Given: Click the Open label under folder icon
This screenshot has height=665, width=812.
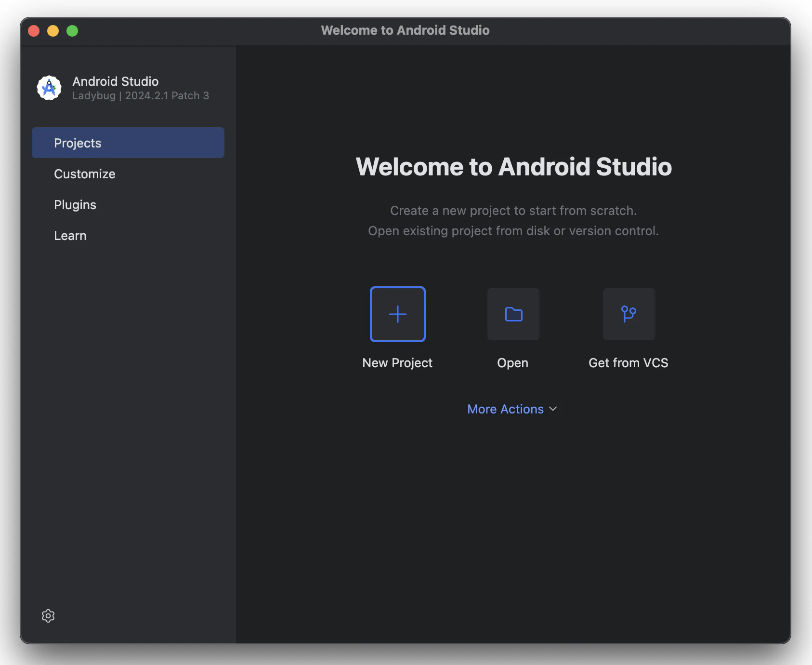Looking at the screenshot, I should click(x=513, y=363).
